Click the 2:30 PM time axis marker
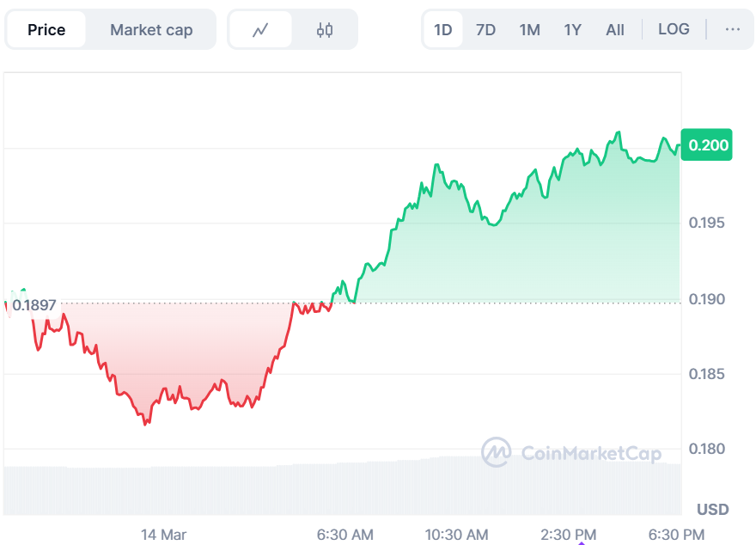 pyautogui.click(x=569, y=535)
